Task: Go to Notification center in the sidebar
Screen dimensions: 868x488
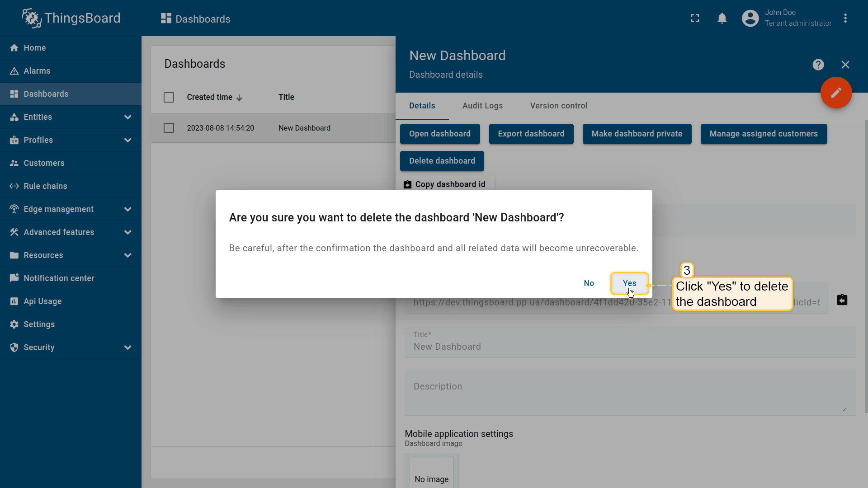Action: (59, 278)
